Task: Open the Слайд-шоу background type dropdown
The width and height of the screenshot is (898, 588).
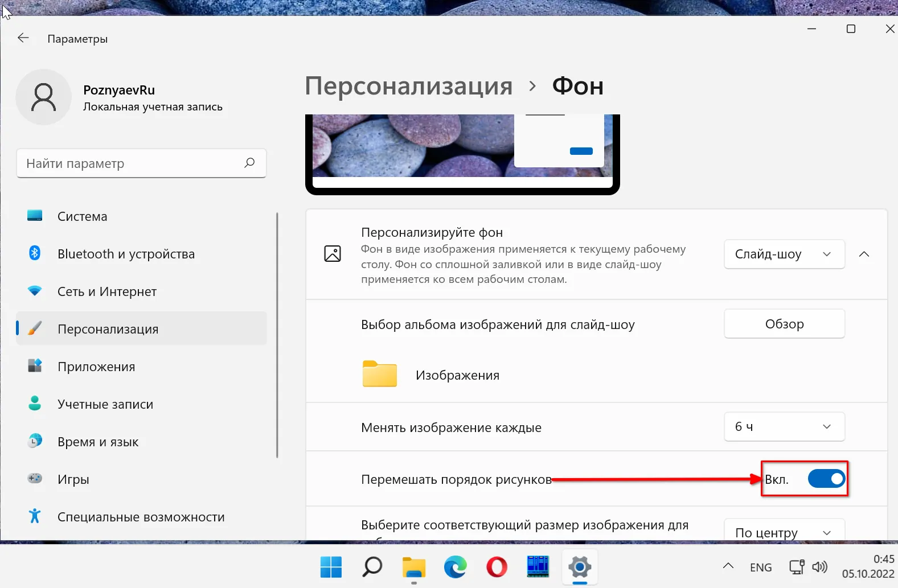Action: [784, 254]
